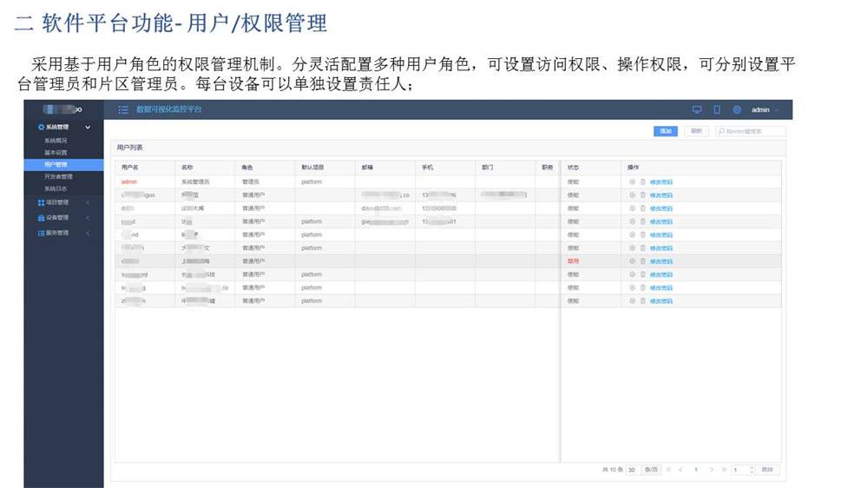Toggle the sidebar hamburger menu icon

click(x=123, y=109)
